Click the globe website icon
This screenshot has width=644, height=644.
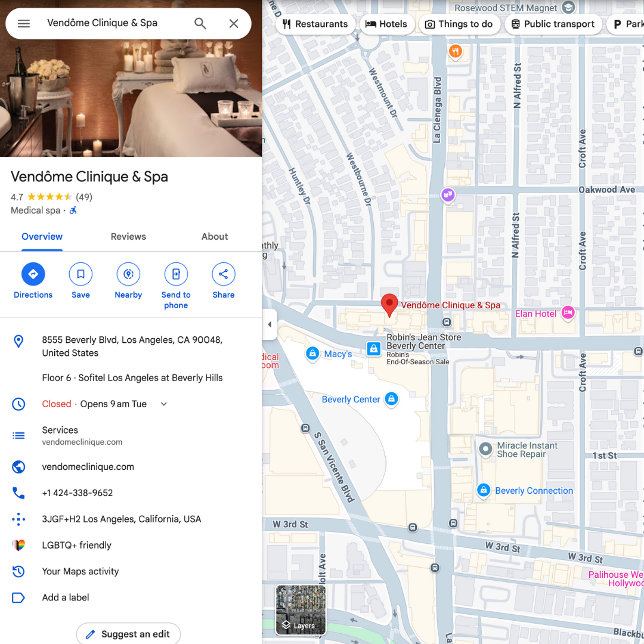pyautogui.click(x=18, y=467)
